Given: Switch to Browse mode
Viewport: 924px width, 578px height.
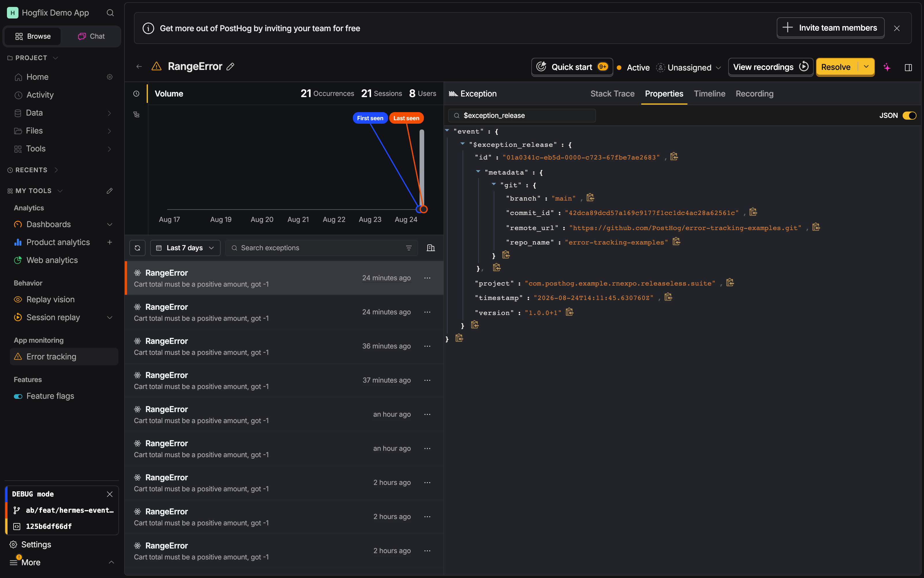Looking at the screenshot, I should coord(33,36).
